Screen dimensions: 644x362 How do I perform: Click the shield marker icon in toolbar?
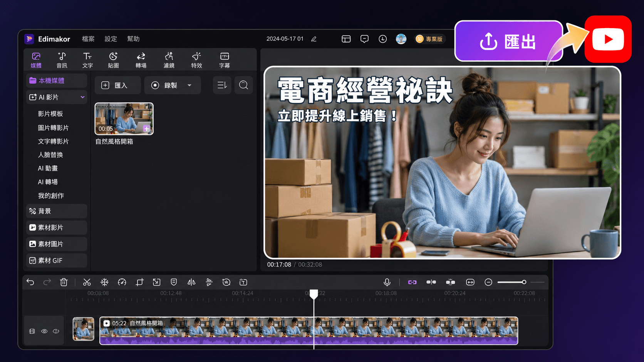tap(174, 282)
